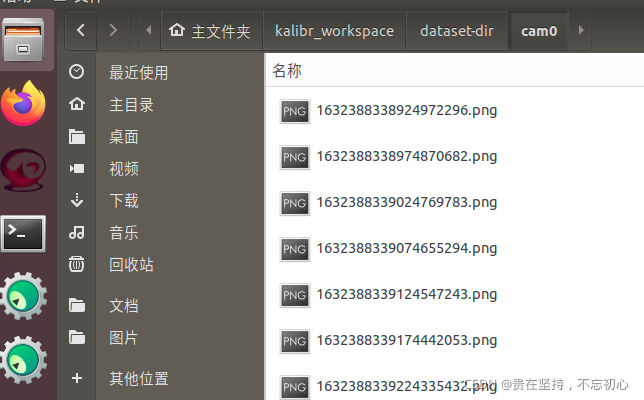This screenshot has height=400, width=644.
Task: Click the camera icon beside 视频
Action: coord(77,168)
